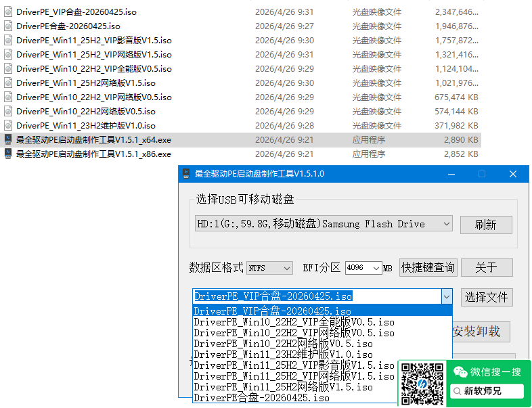The width and height of the screenshot is (532, 408).
Task: Expand the USB removable disk dropdown
Action: [445, 224]
